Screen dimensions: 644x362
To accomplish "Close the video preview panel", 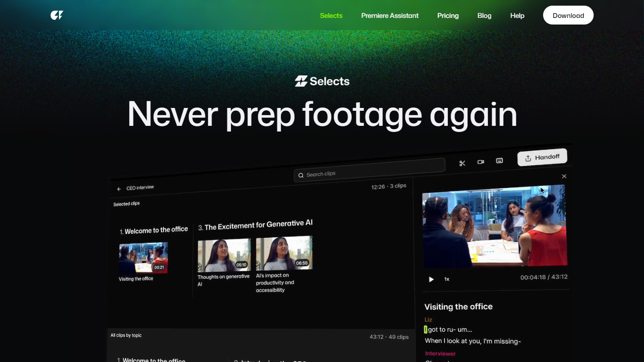I will tap(564, 176).
